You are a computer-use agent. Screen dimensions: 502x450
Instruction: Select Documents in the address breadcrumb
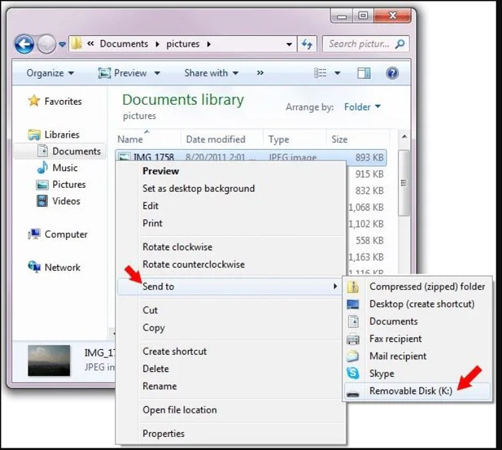tap(124, 44)
